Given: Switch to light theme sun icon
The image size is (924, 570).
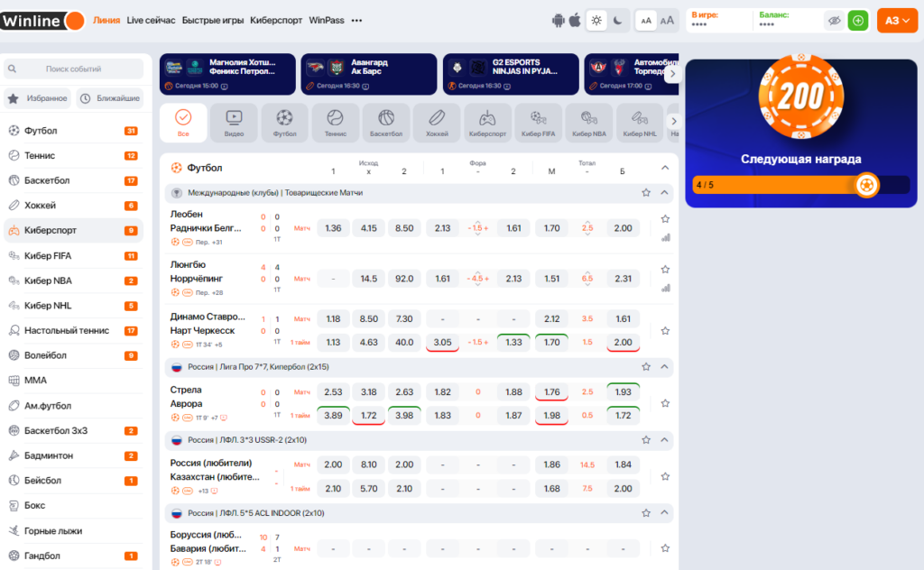Looking at the screenshot, I should pos(596,21).
